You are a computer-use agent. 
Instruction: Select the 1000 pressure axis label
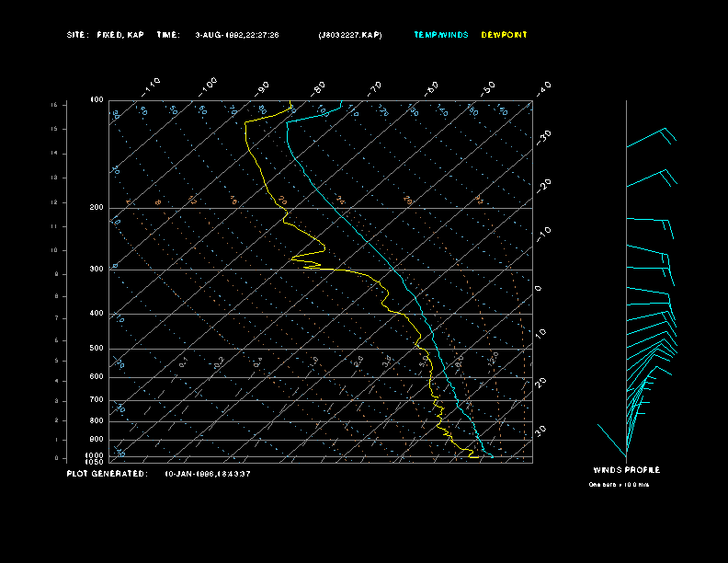pyautogui.click(x=96, y=455)
